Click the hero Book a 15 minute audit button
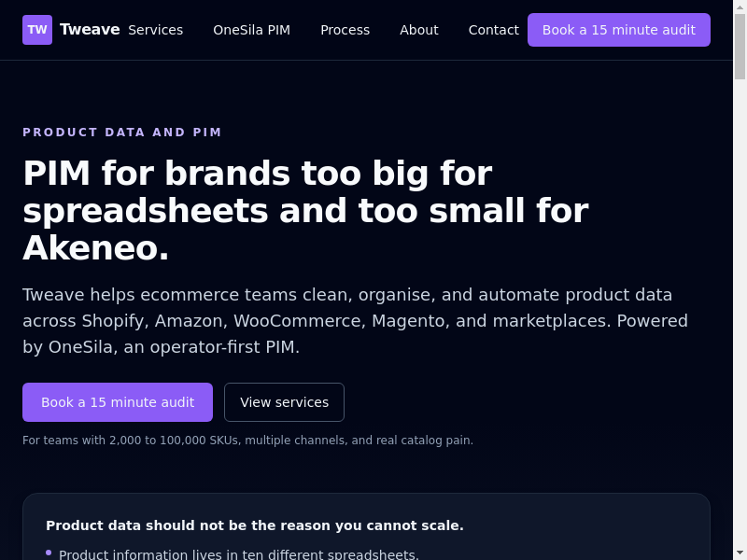Image resolution: width=747 pixels, height=560 pixels. pos(118,402)
